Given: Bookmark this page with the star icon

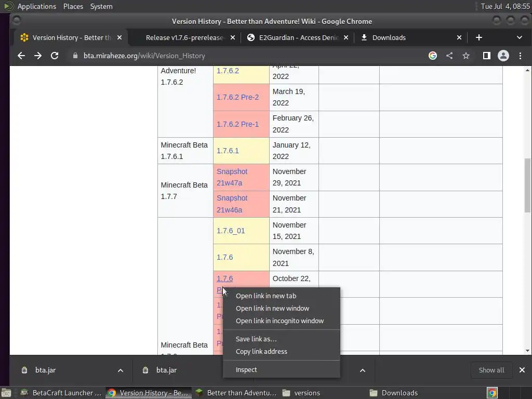Looking at the screenshot, I should coord(466,56).
